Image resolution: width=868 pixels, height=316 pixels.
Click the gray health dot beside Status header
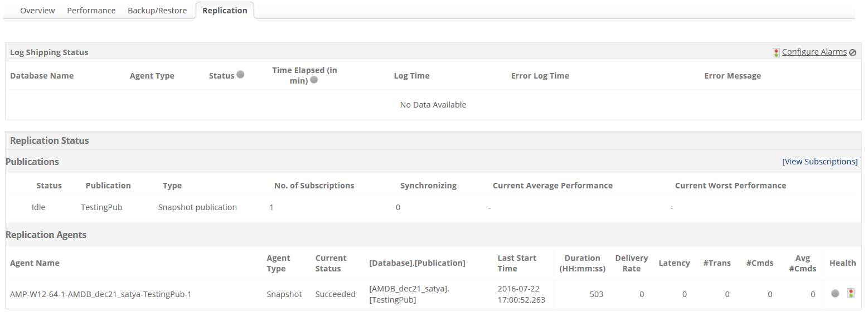[240, 74]
